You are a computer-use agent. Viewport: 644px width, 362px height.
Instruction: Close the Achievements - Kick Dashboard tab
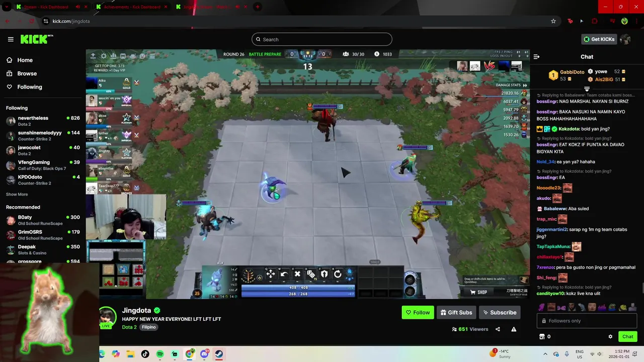point(166,7)
